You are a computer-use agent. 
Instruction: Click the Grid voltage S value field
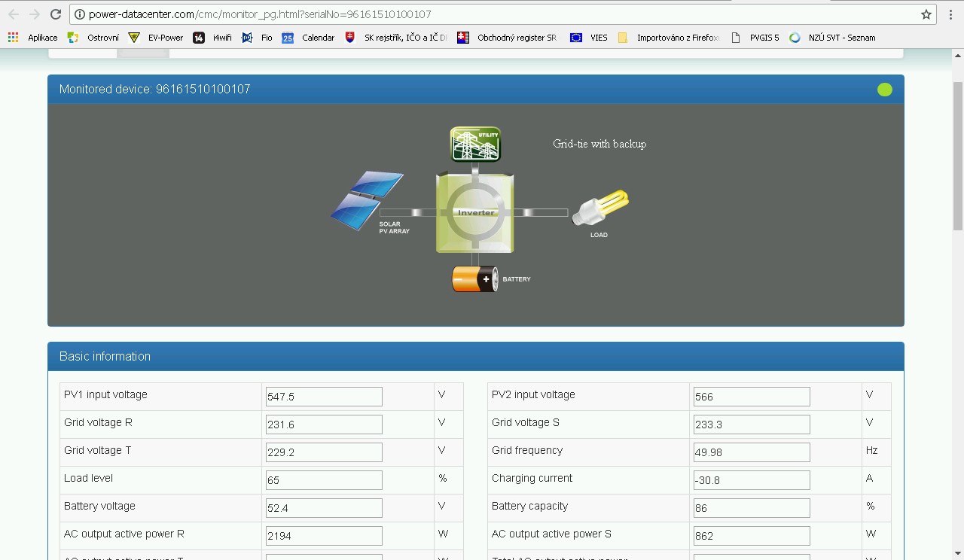tap(752, 425)
